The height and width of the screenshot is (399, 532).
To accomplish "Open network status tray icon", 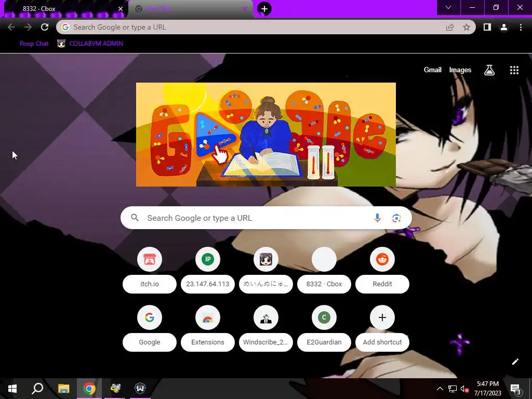I will point(453,389).
